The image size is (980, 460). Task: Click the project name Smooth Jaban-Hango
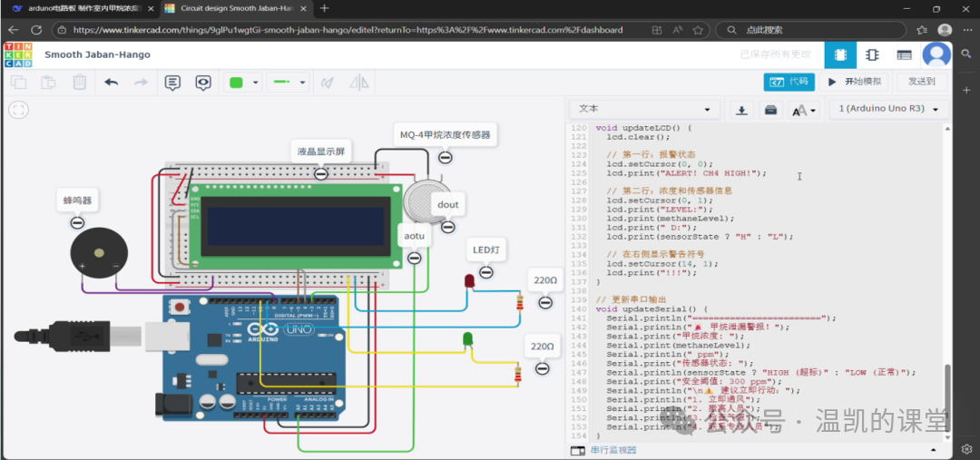97,55
